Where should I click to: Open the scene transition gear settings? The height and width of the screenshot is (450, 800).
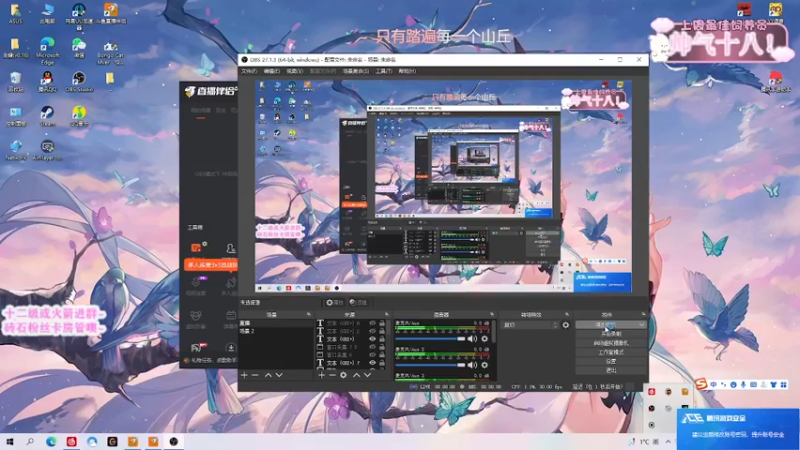pyautogui.click(x=566, y=325)
